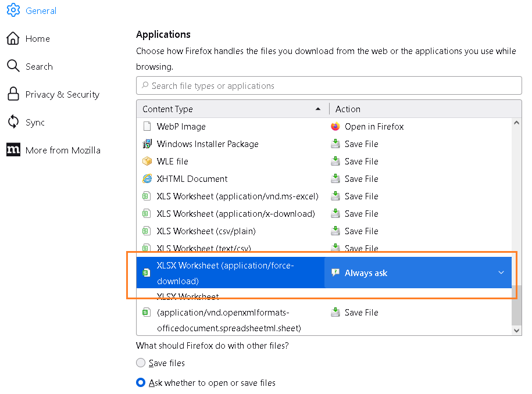Click the XHTML Document icon
The height and width of the screenshot is (394, 532).
pyautogui.click(x=147, y=179)
